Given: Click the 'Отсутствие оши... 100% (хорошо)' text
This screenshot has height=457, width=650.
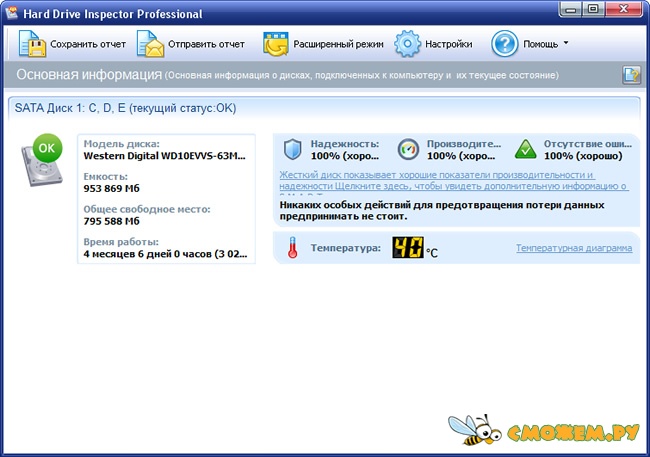Looking at the screenshot, I should point(588,150).
